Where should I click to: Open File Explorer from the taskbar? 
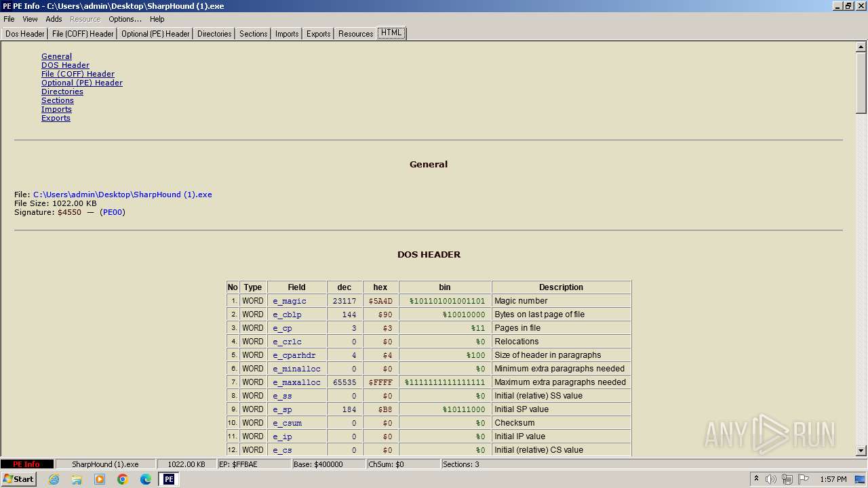(77, 479)
